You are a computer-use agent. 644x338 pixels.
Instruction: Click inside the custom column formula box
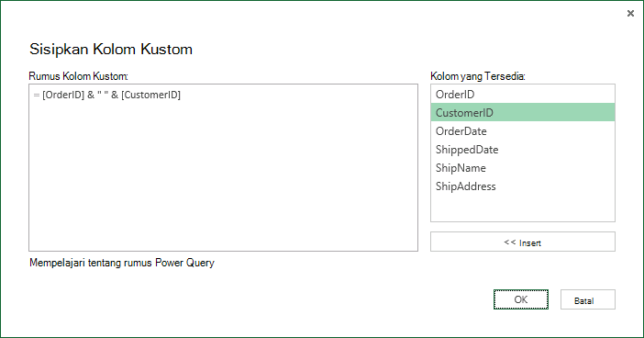pos(224,168)
